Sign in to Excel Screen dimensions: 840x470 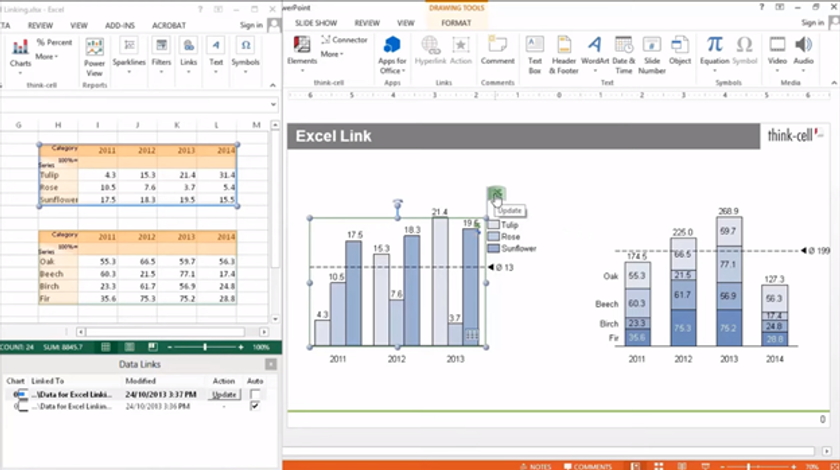click(x=251, y=25)
